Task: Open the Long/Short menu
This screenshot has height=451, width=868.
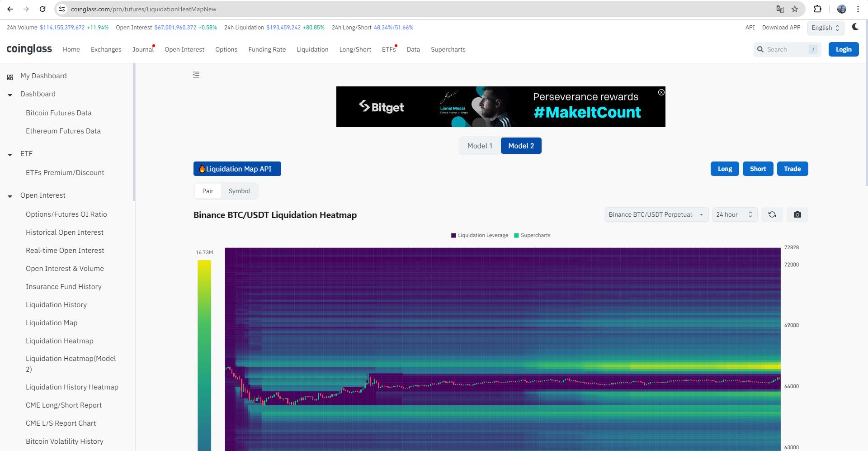Action: (x=355, y=49)
